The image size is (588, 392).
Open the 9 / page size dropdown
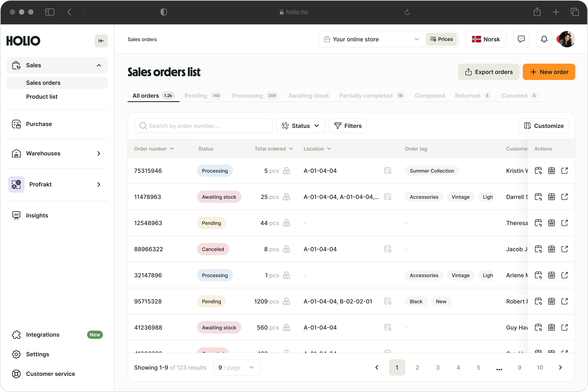[x=237, y=367]
